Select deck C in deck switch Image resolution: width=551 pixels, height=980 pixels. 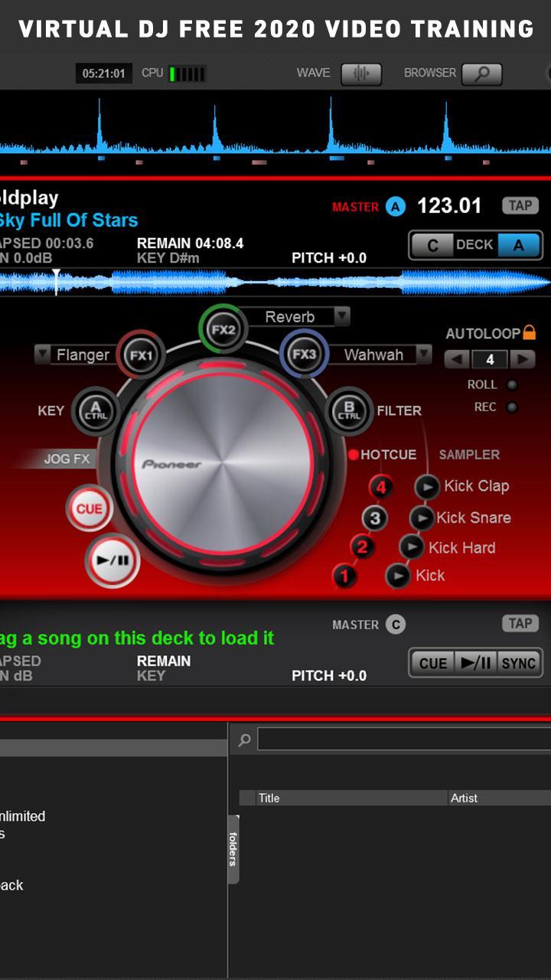[x=433, y=246]
